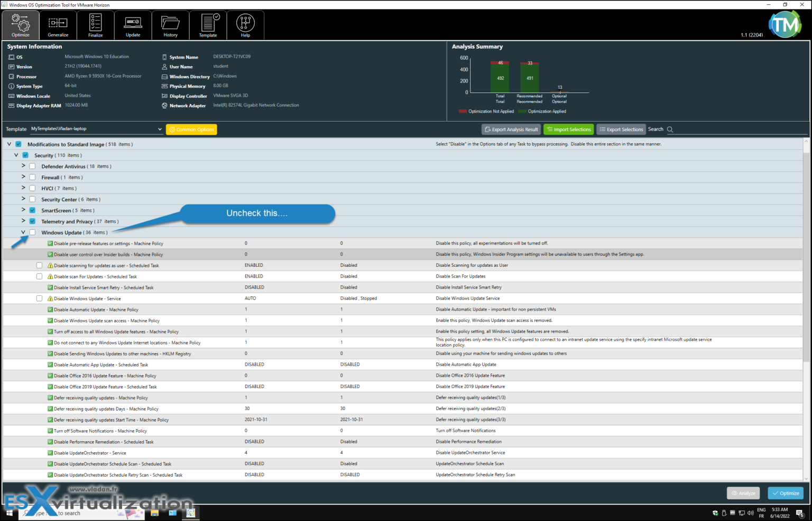Click Import Selections
This screenshot has height=521, width=812.
coord(569,129)
